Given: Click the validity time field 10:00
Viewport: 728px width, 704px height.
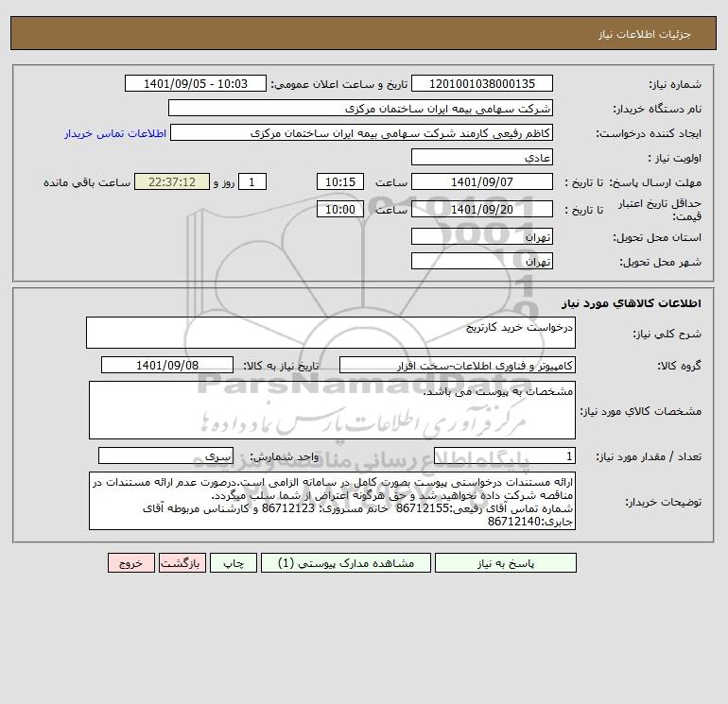Looking at the screenshot, I should click(x=339, y=209).
